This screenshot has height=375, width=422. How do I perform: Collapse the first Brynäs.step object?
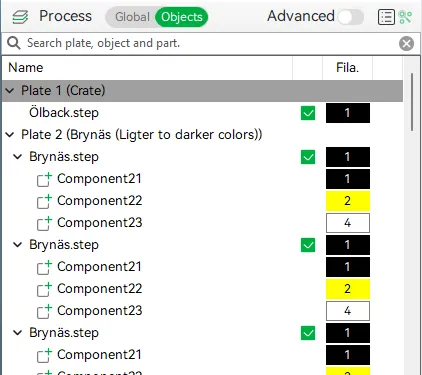coord(17,157)
